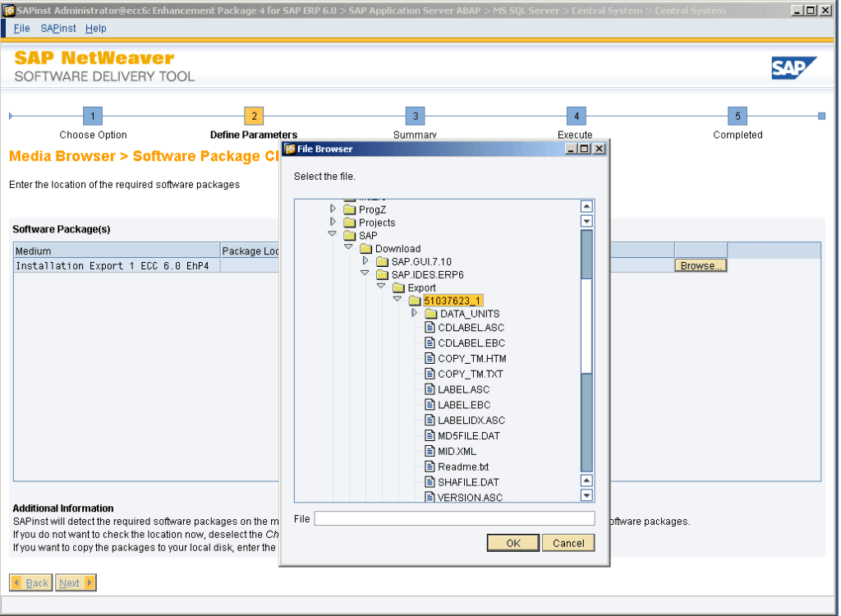Image resolution: width=841 pixels, height=616 pixels.
Task: Click top scroll up arrow in file tree
Action: pos(588,207)
